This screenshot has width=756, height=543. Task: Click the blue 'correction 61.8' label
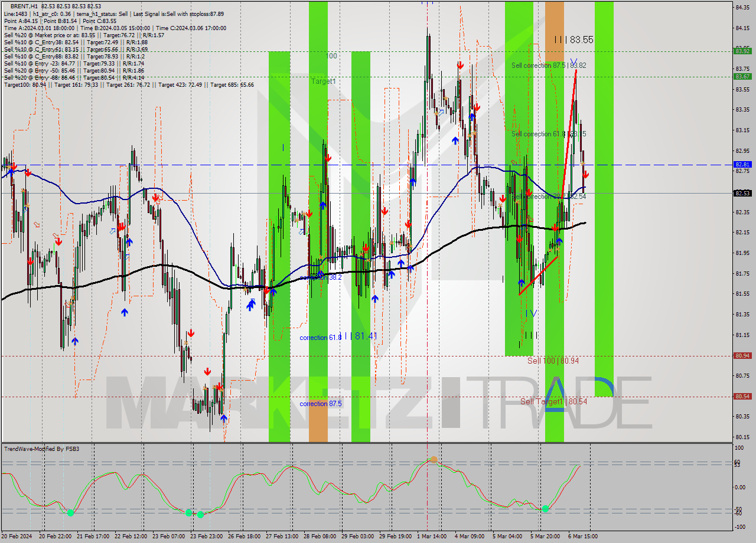coord(320,338)
